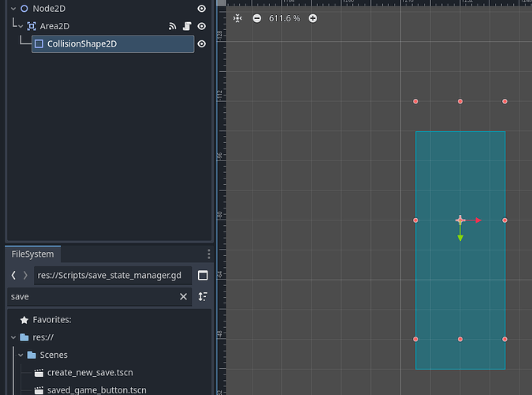Click the Area2D node type icon
Screen dimensions: 532x395
click(32, 26)
